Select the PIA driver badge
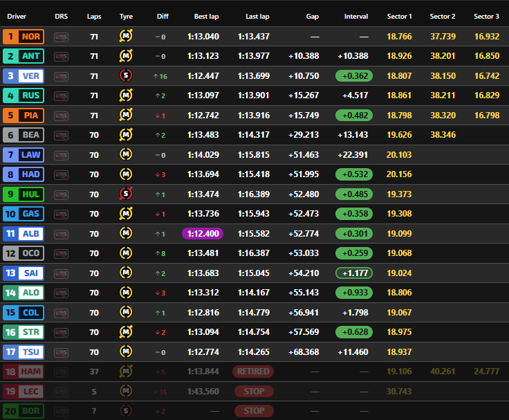The image size is (509, 420). tap(23, 116)
